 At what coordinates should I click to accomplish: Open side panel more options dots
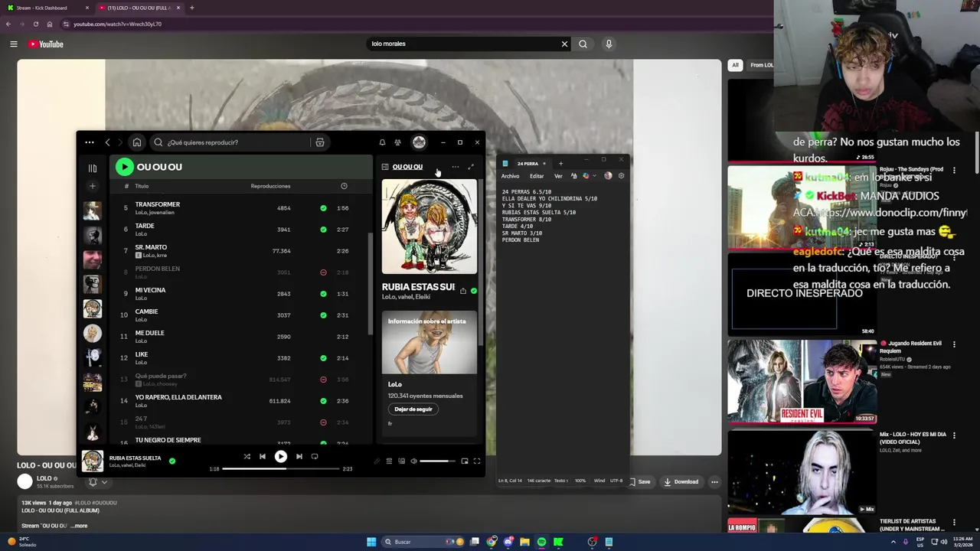456,167
